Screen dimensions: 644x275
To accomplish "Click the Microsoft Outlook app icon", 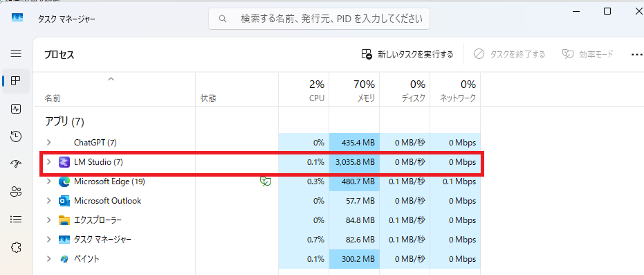I will tap(64, 201).
